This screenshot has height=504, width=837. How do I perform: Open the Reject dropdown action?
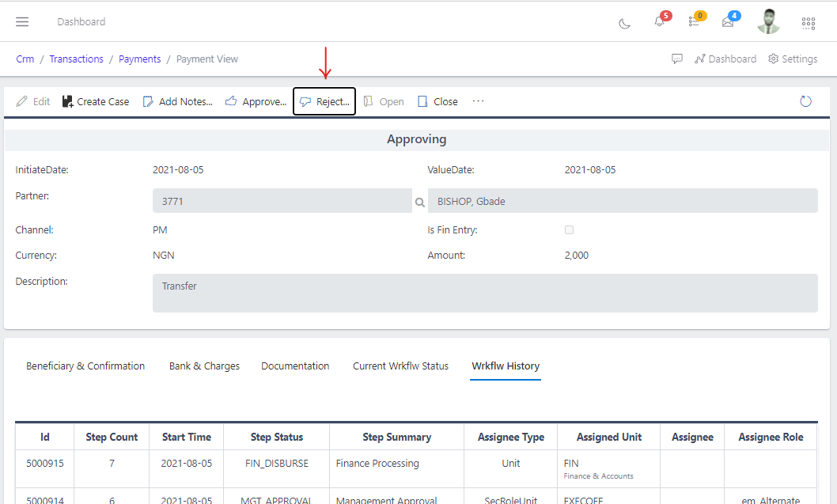click(x=324, y=100)
